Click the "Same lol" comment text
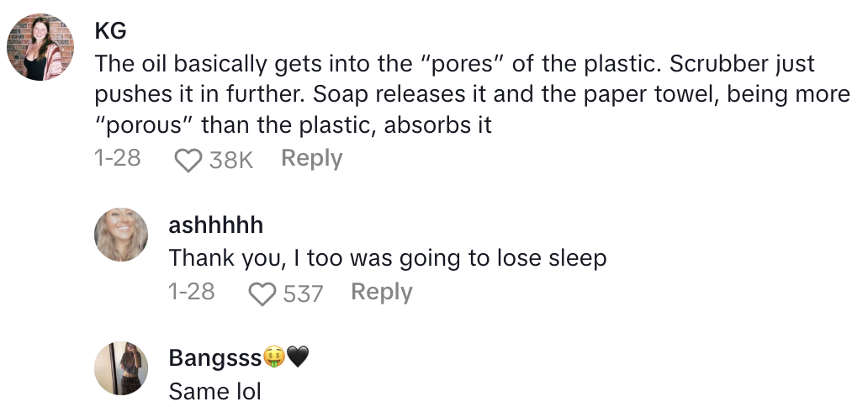The image size is (868, 407). point(214,391)
